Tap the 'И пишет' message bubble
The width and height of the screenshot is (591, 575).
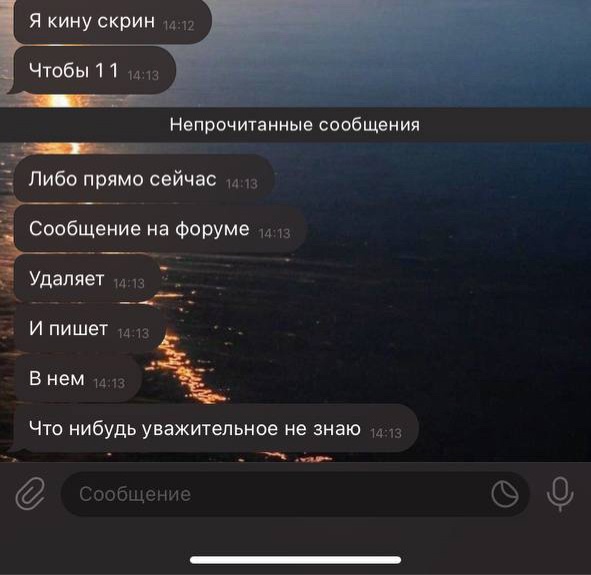(90, 328)
